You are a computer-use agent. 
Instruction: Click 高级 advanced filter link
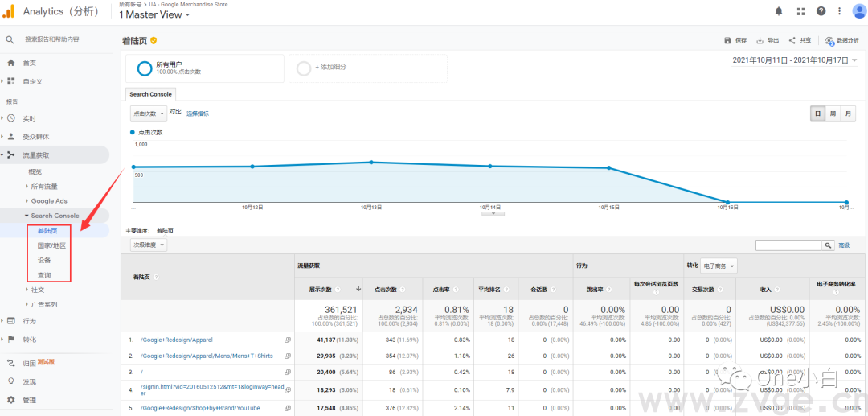[844, 245]
